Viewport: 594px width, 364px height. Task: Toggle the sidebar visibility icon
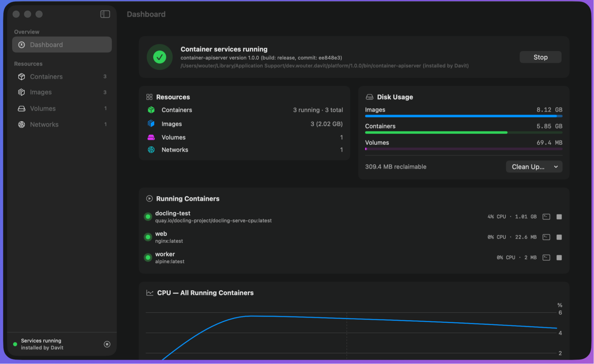click(105, 14)
